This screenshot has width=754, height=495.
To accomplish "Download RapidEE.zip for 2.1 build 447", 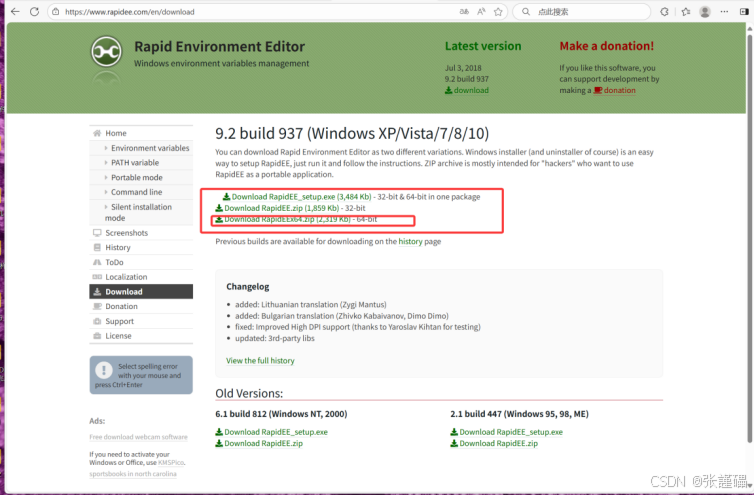I will (x=494, y=444).
